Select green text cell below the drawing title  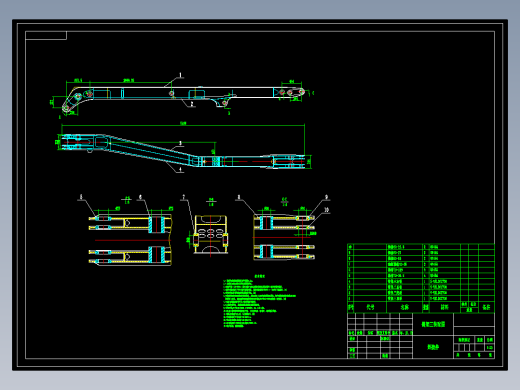click(433, 347)
